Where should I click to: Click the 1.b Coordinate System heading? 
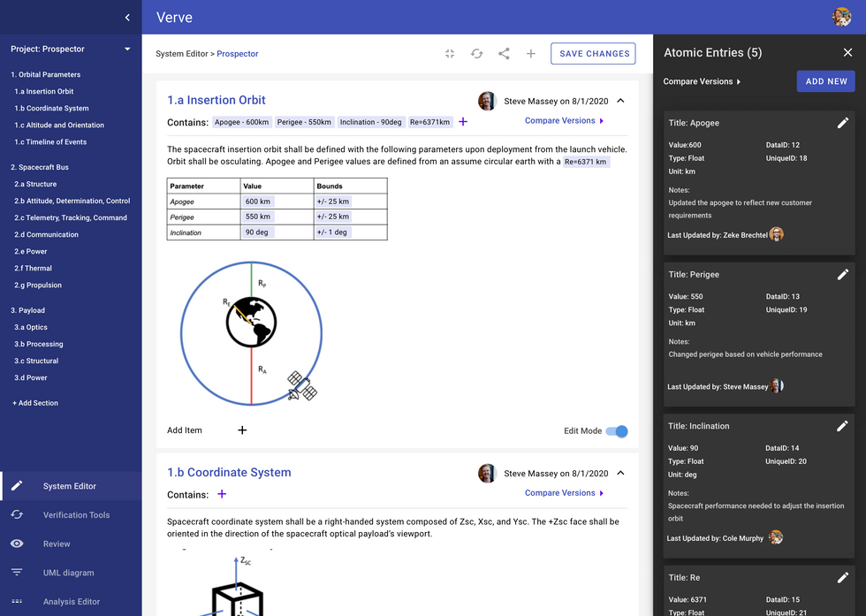click(x=229, y=472)
